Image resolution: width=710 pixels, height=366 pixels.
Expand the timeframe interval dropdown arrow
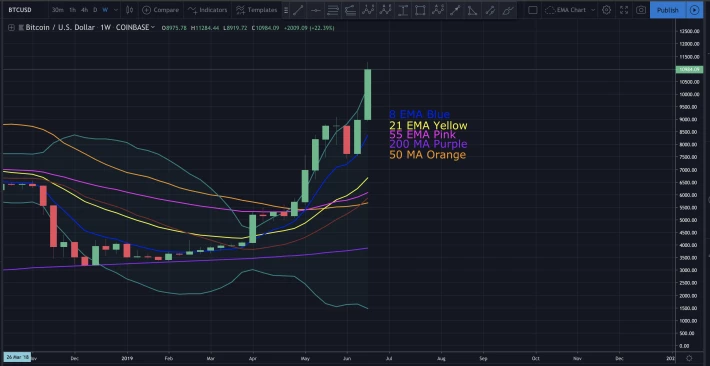click(116, 10)
